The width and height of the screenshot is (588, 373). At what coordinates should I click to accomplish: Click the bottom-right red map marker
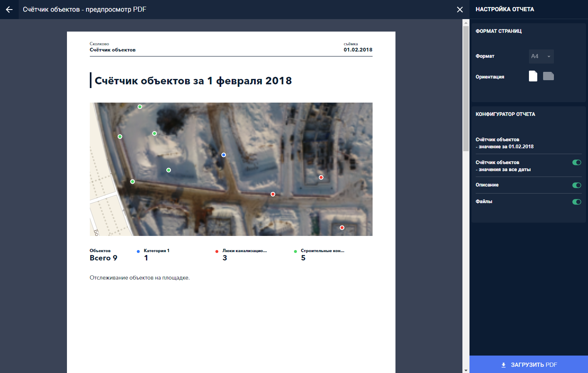342,228
